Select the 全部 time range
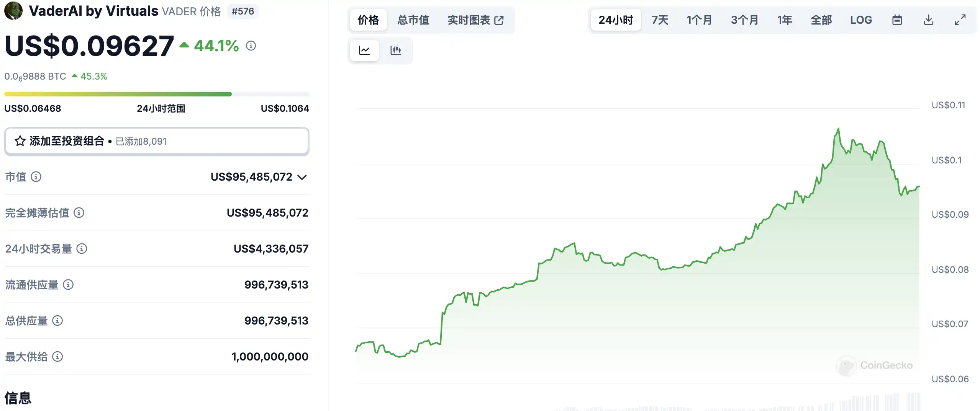 [x=821, y=20]
